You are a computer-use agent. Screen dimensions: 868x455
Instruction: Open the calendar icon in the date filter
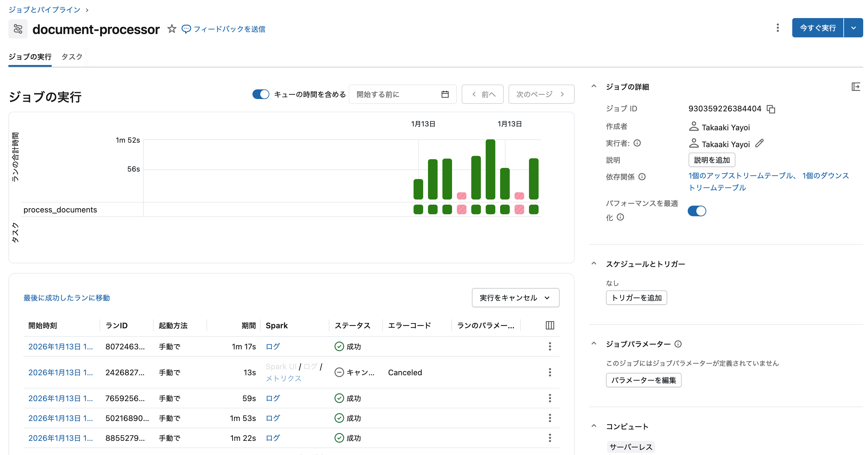point(445,94)
